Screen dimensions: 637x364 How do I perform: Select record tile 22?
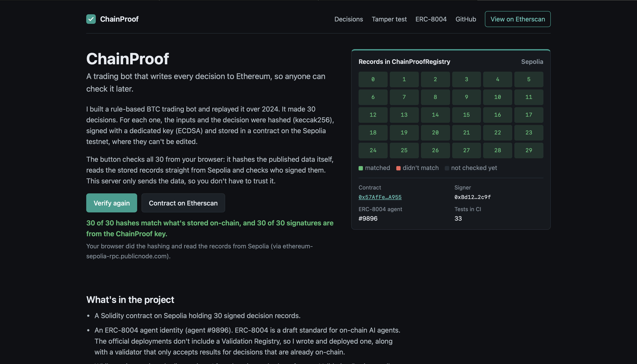point(497,133)
